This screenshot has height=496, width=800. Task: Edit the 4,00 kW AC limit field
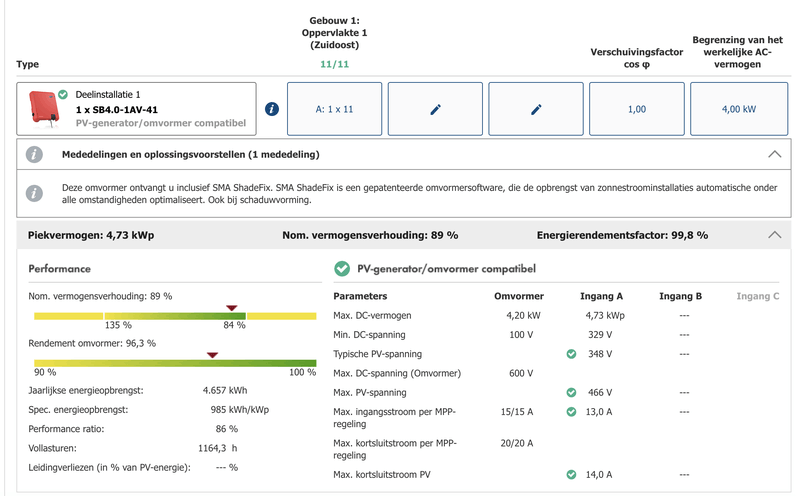tap(738, 110)
